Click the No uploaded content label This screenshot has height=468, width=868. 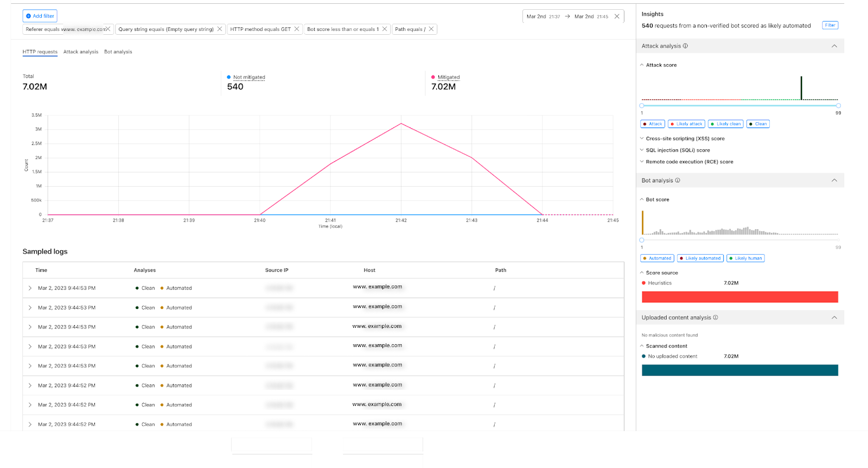(673, 357)
